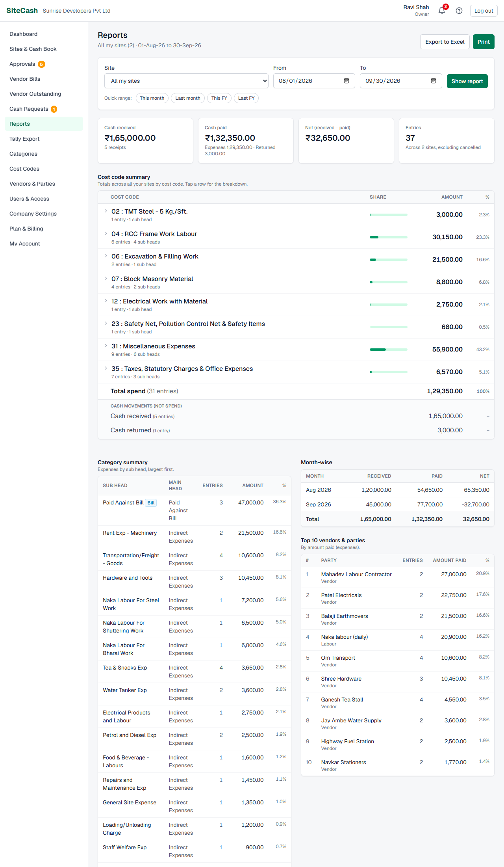Select the This FY quick range
Viewport: 504px width, 867px height.
219,98
